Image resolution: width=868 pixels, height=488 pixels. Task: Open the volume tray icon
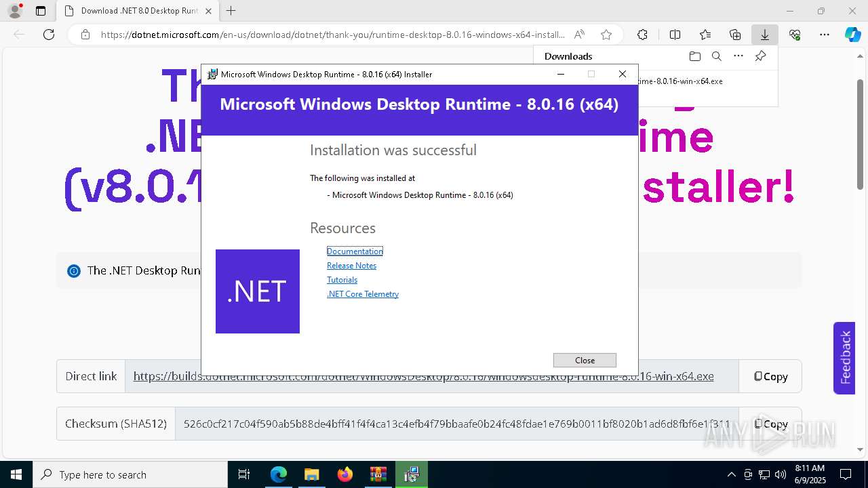coord(781,474)
